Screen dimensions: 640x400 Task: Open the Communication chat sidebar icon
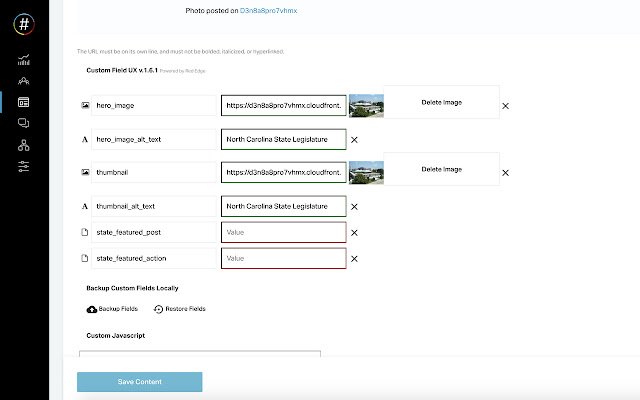(24, 123)
